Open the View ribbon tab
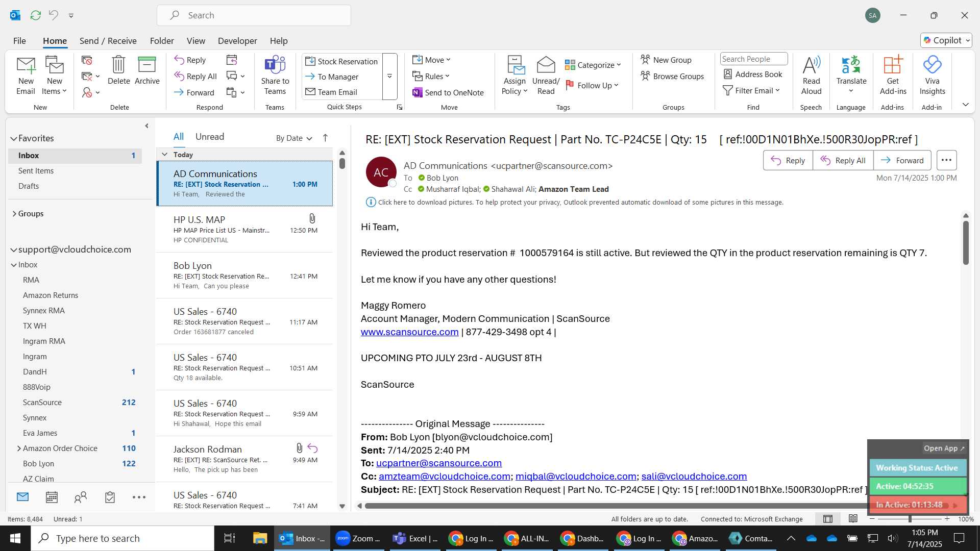 (196, 41)
